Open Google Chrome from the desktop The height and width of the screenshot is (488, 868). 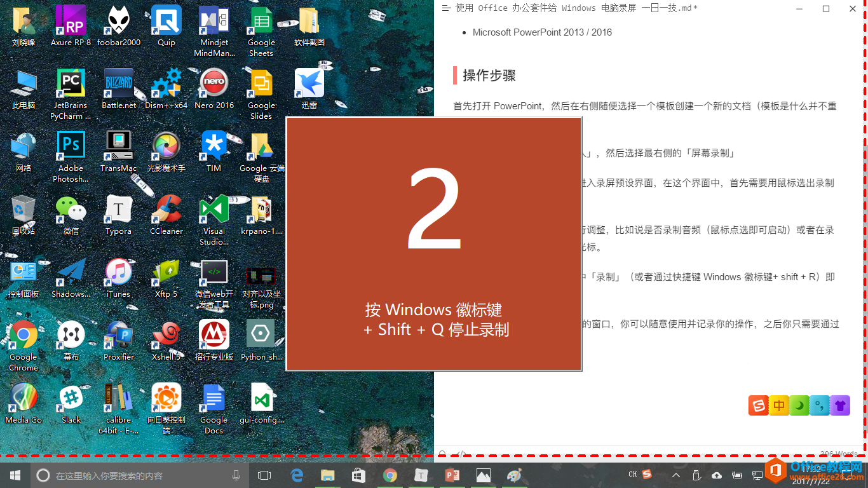click(24, 346)
